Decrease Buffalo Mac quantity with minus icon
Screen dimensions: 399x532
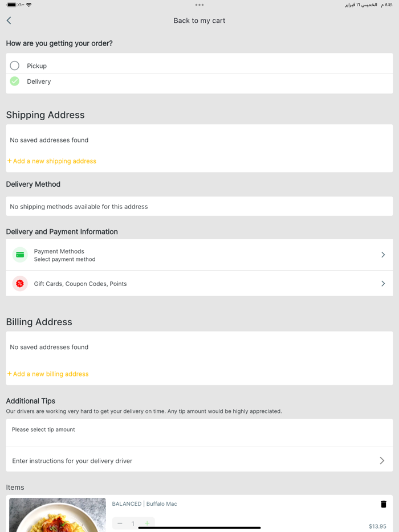[x=120, y=523]
